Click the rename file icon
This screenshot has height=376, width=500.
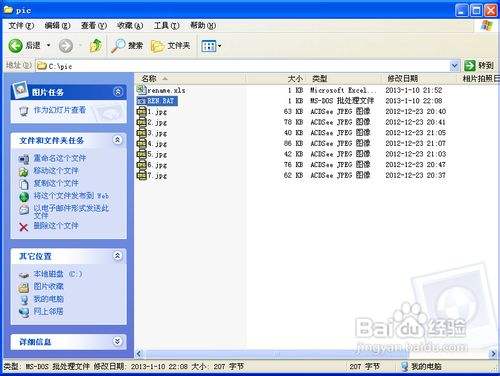tap(24, 159)
